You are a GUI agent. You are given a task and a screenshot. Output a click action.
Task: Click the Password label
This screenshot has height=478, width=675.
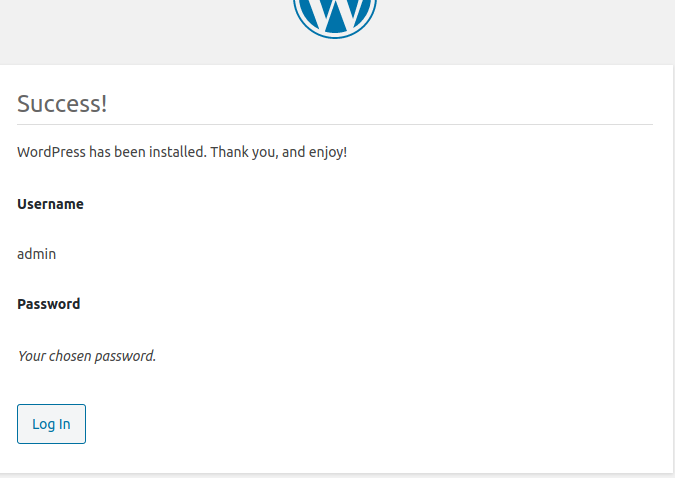coord(49,304)
